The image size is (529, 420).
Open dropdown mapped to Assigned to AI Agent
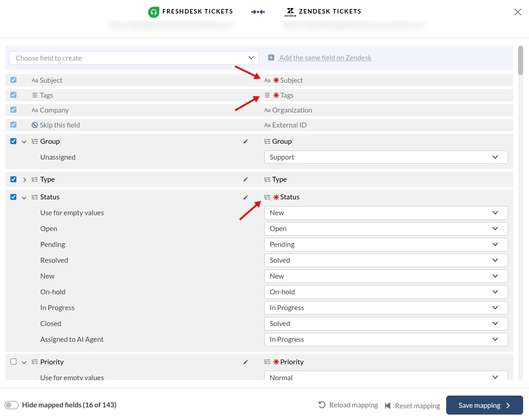point(386,340)
